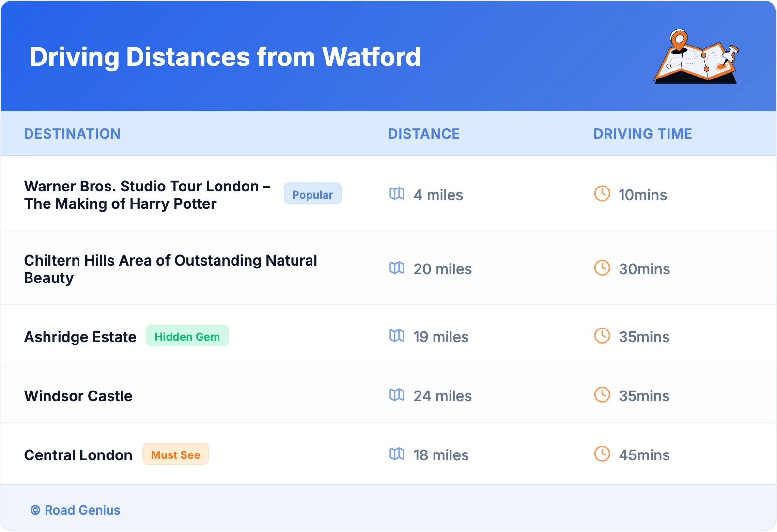Click map icon beside 18 miles
This screenshot has width=777, height=532.
[397, 454]
